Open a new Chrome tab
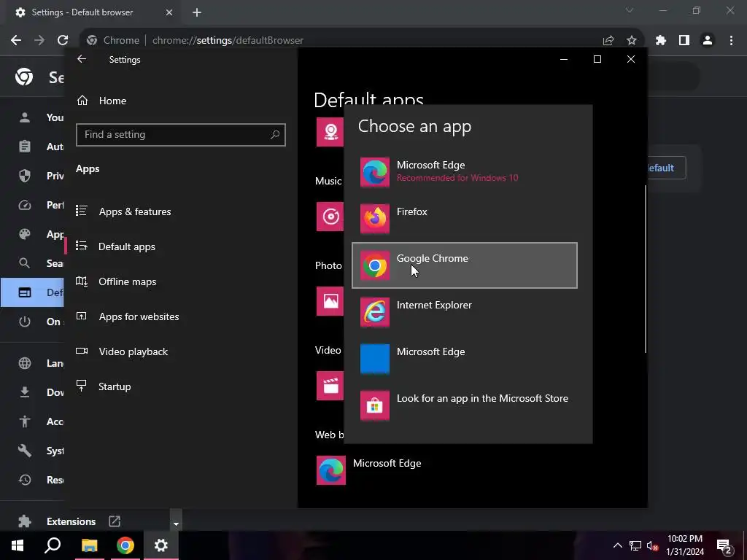This screenshot has height=560, width=747. [x=197, y=12]
